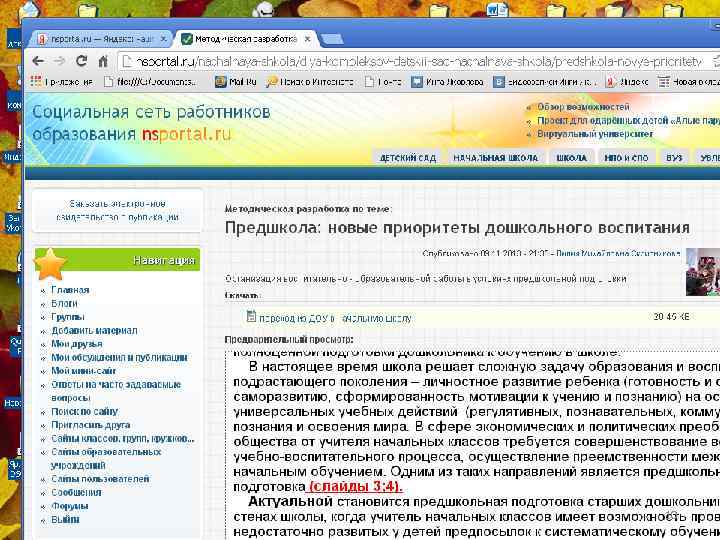The image size is (720, 540).
Task: Open Форумы in the navigation
Action: click(x=70, y=506)
